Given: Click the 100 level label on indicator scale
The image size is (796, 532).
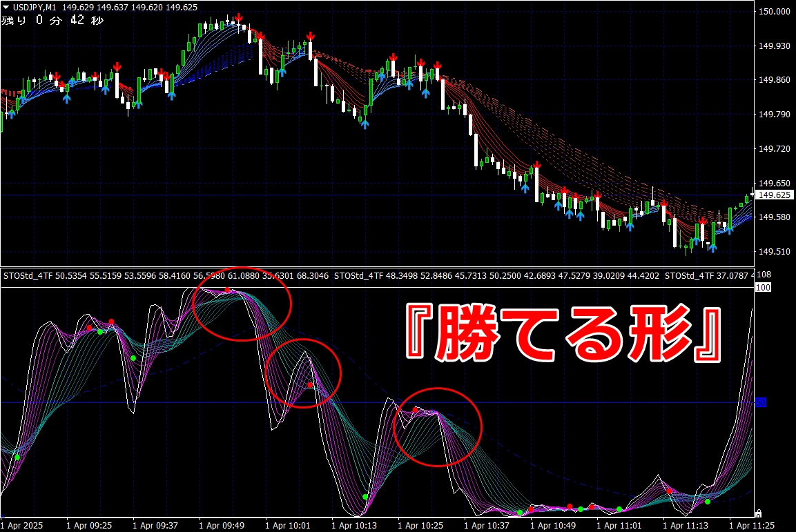Looking at the screenshot, I should click(763, 288).
